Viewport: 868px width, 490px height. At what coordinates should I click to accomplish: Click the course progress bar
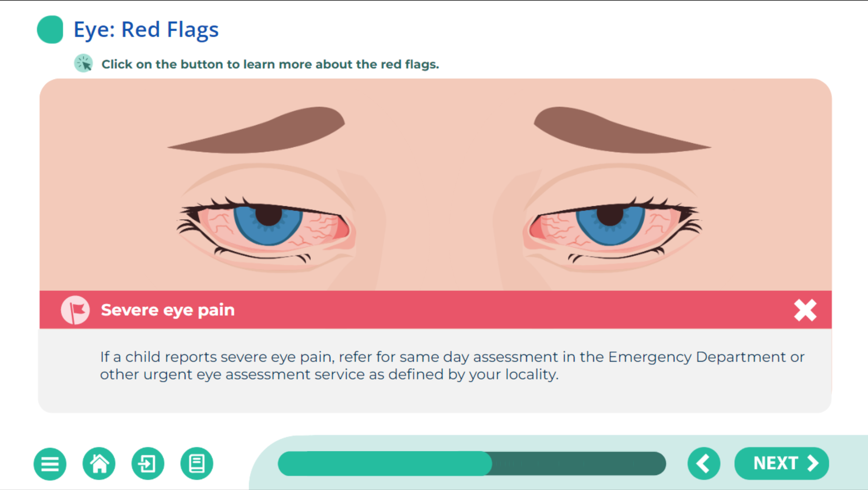coord(472,464)
